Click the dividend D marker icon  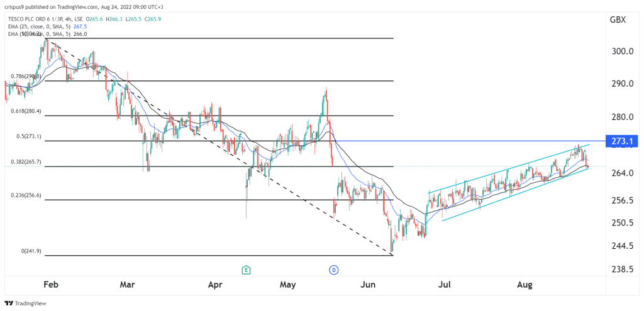click(333, 270)
